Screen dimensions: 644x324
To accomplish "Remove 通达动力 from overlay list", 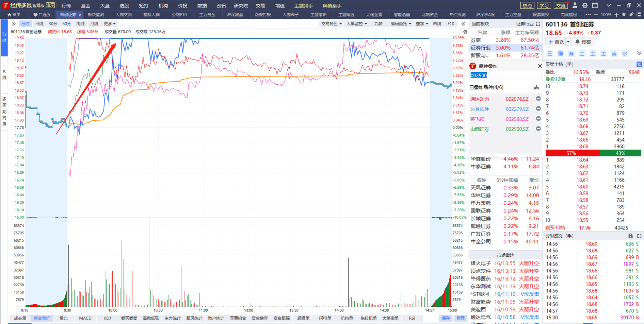I will coord(538,99).
